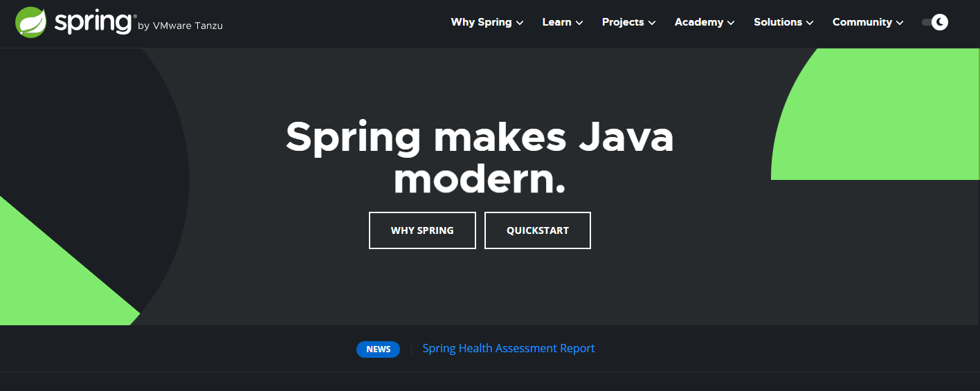The width and height of the screenshot is (980, 391).
Task: Open the Learn navigation menu
Action: point(563,22)
